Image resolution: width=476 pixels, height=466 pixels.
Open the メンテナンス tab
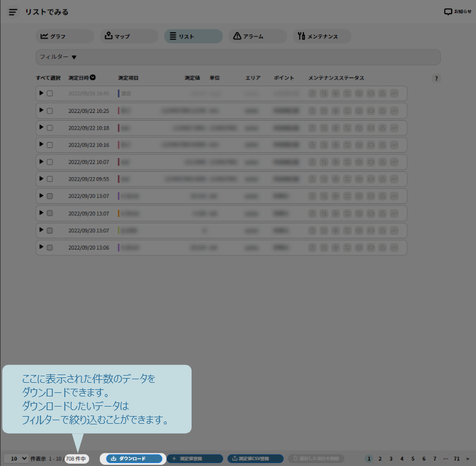click(322, 36)
